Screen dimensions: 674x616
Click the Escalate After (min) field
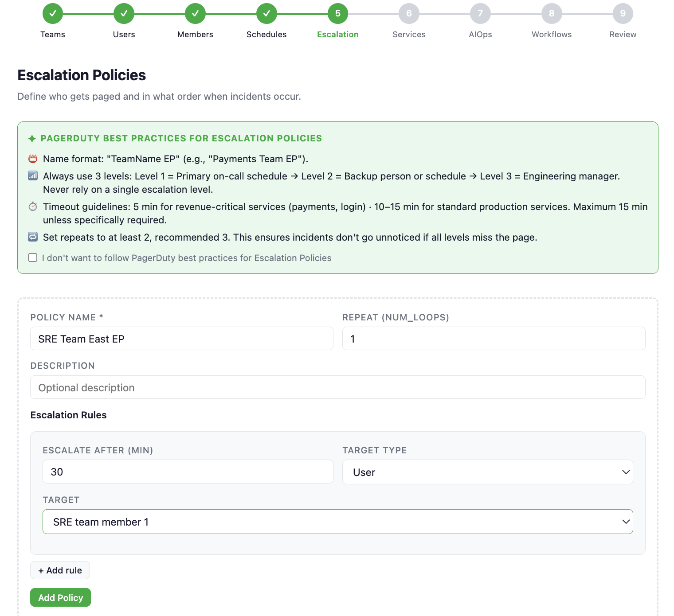pos(188,472)
